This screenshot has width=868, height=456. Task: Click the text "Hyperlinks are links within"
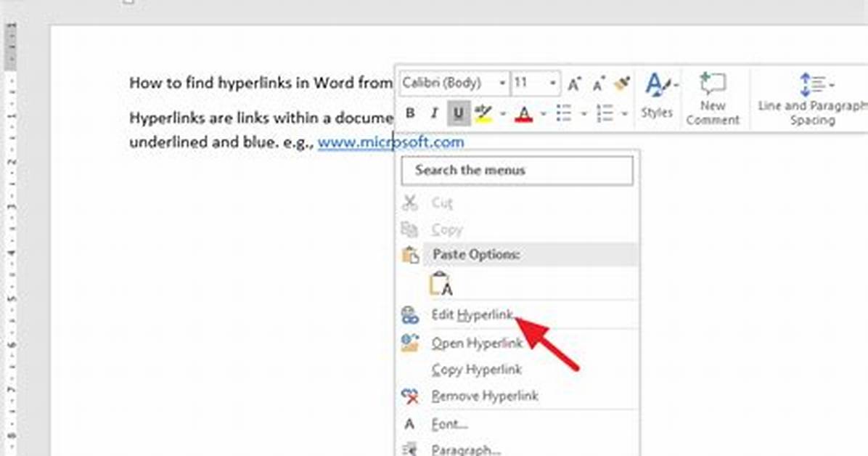pyautogui.click(x=222, y=118)
